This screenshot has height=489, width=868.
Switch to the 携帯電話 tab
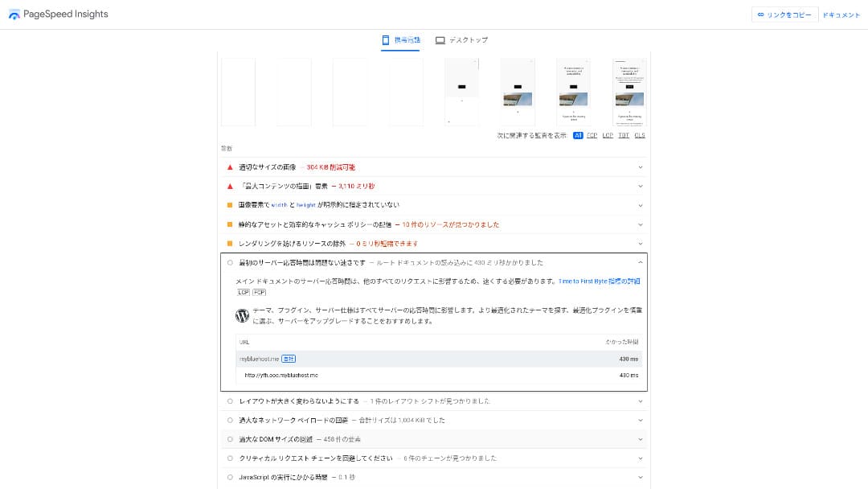pos(400,40)
